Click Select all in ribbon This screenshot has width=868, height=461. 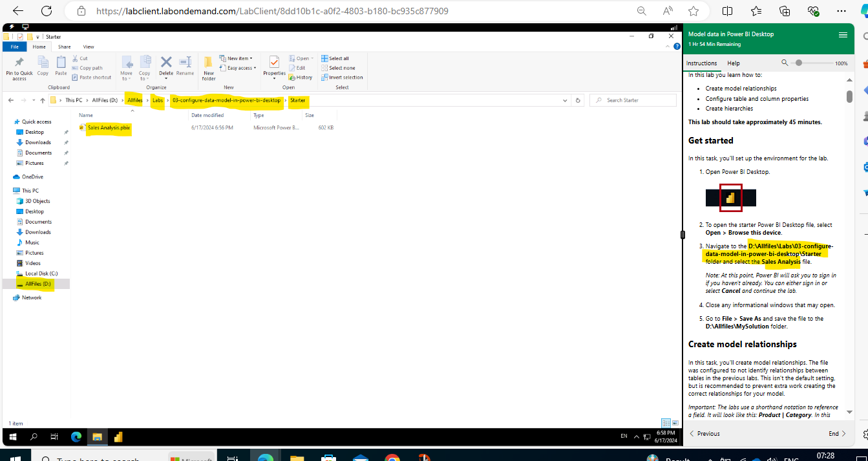pyautogui.click(x=335, y=58)
